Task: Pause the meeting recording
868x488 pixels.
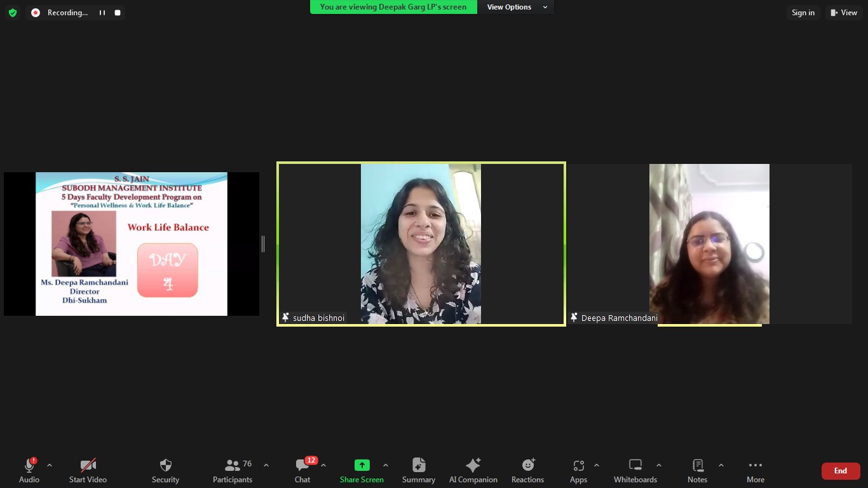Action: point(102,13)
